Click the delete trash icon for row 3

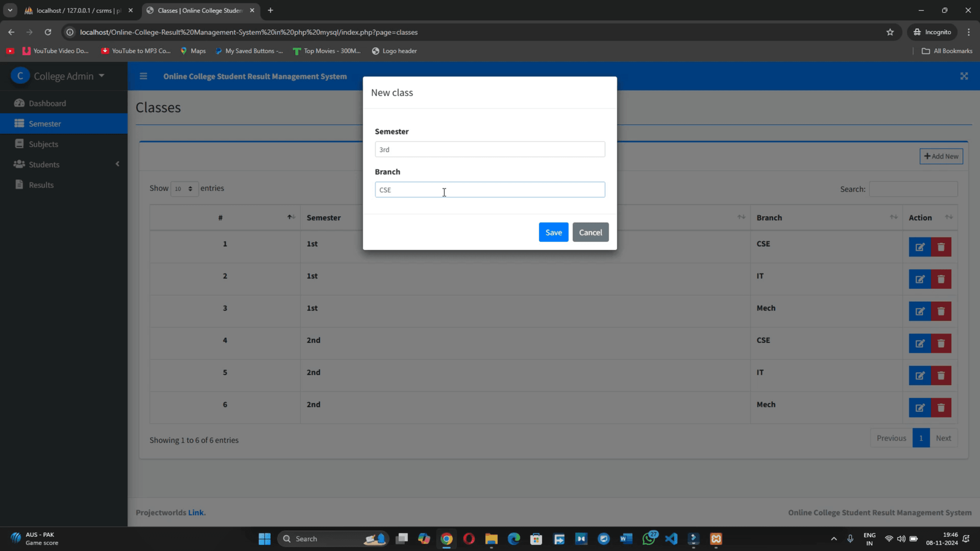[x=941, y=312]
